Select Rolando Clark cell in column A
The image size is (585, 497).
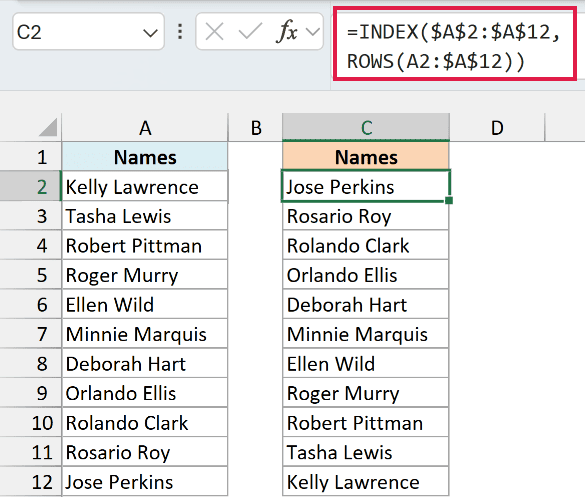click(145, 422)
